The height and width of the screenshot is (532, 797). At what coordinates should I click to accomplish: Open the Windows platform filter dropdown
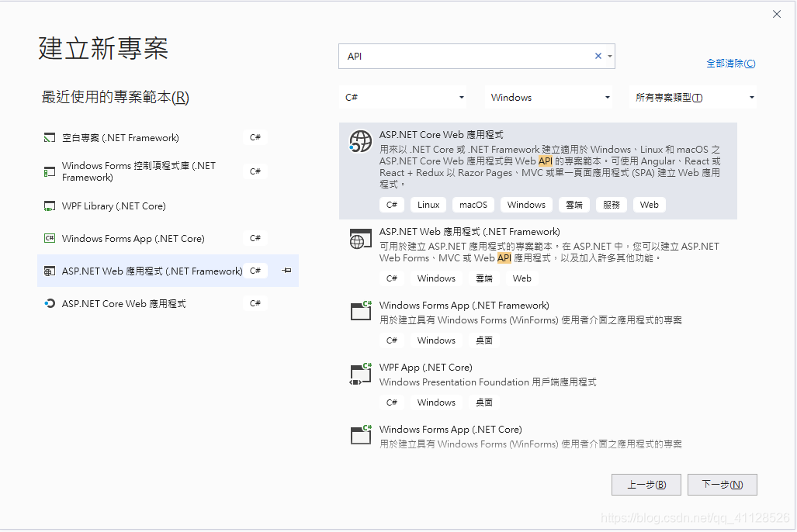pyautogui.click(x=549, y=97)
